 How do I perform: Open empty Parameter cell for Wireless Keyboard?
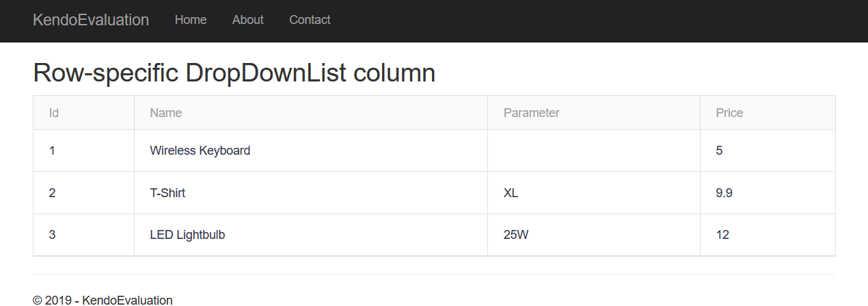[593, 151]
